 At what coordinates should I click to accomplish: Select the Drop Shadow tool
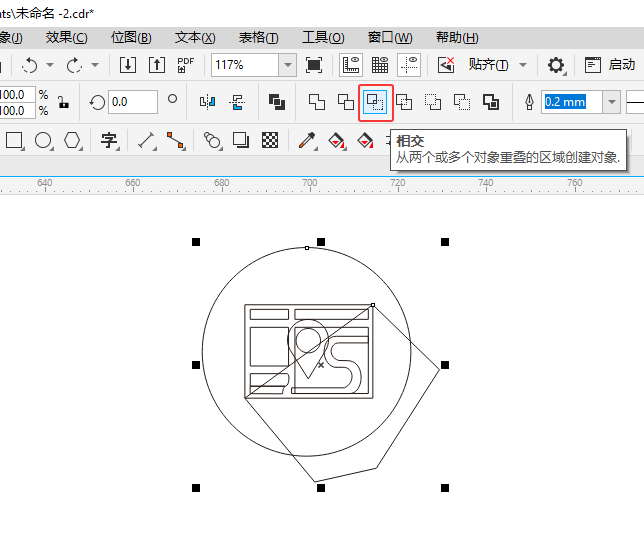pos(241,140)
